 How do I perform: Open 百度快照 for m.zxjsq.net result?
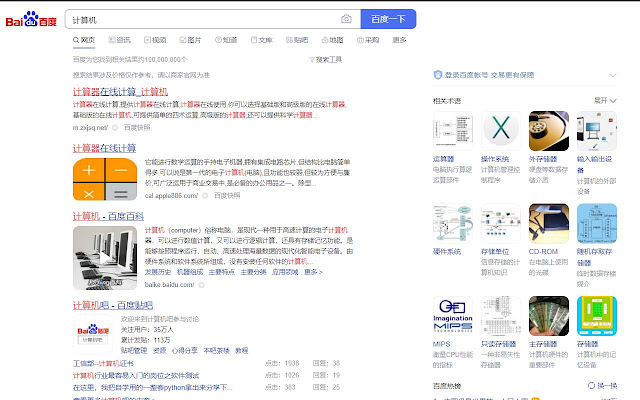(x=137, y=127)
